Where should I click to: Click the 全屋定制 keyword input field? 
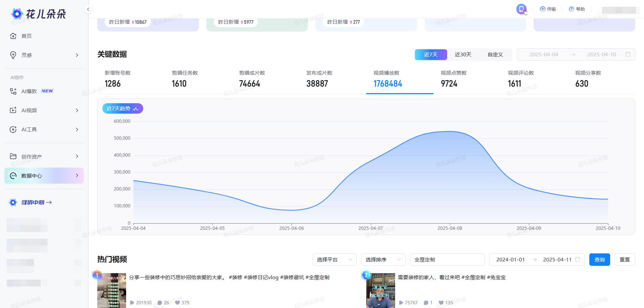pos(447,260)
